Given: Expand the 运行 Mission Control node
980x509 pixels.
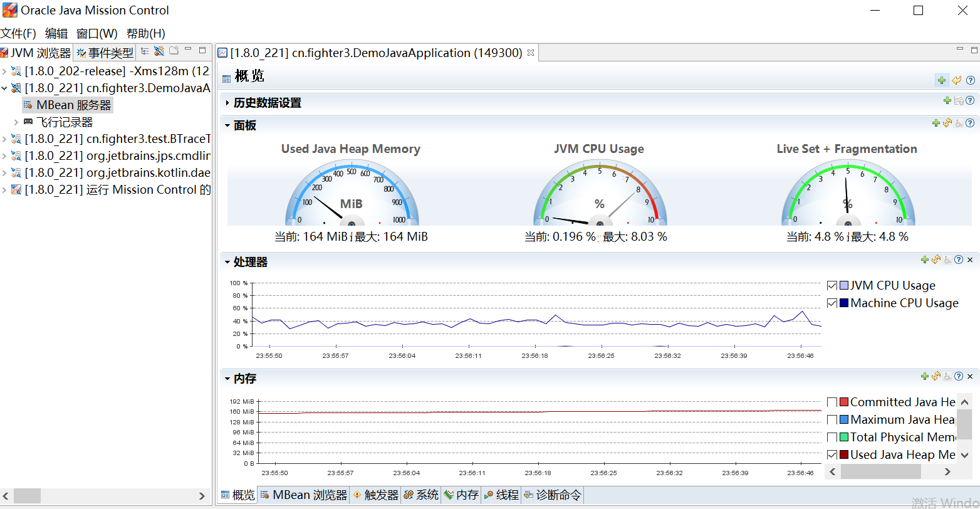Looking at the screenshot, I should [4, 190].
